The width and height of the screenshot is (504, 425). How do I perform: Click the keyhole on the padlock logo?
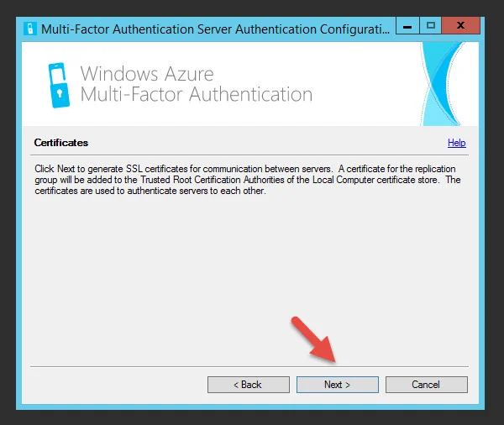tap(60, 93)
